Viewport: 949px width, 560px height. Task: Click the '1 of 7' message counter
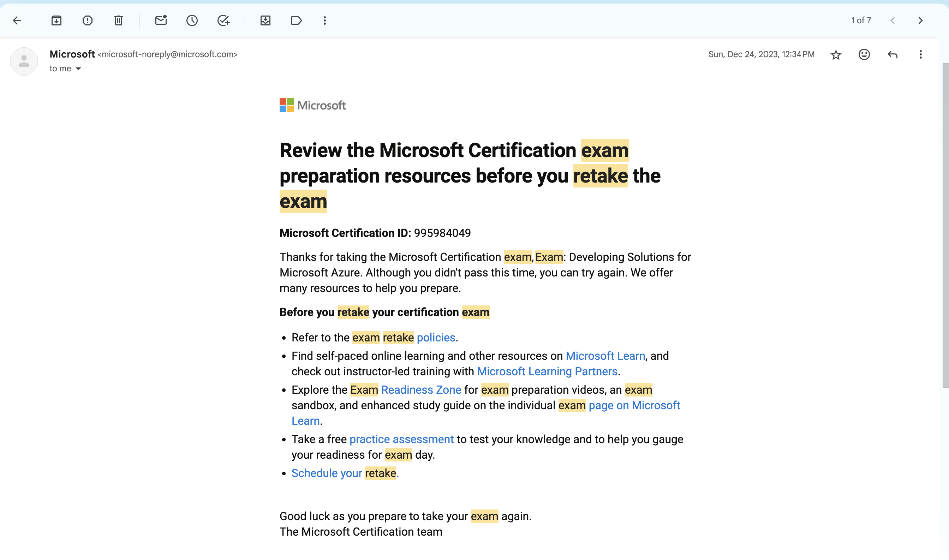[861, 20]
